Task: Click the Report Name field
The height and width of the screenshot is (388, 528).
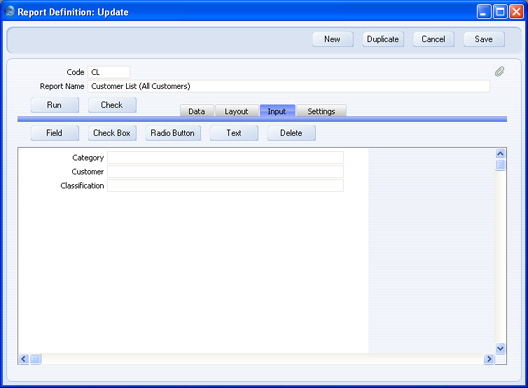Action: 289,86
